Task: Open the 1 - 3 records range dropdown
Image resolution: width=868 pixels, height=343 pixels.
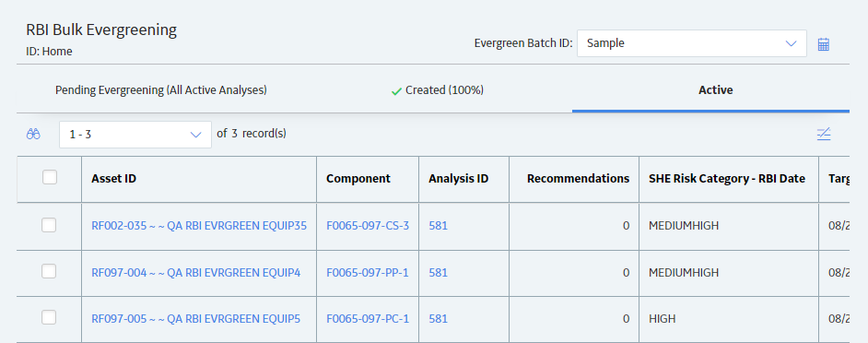Action: point(135,134)
